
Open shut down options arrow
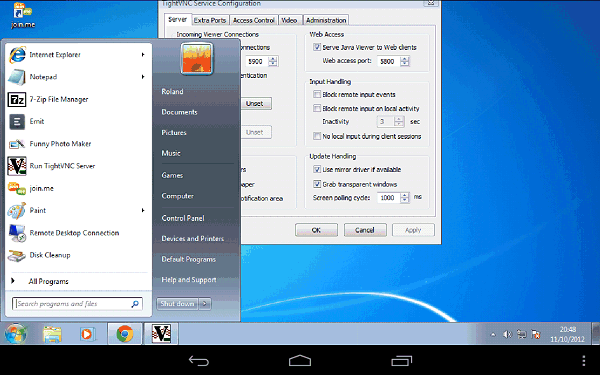(x=205, y=304)
